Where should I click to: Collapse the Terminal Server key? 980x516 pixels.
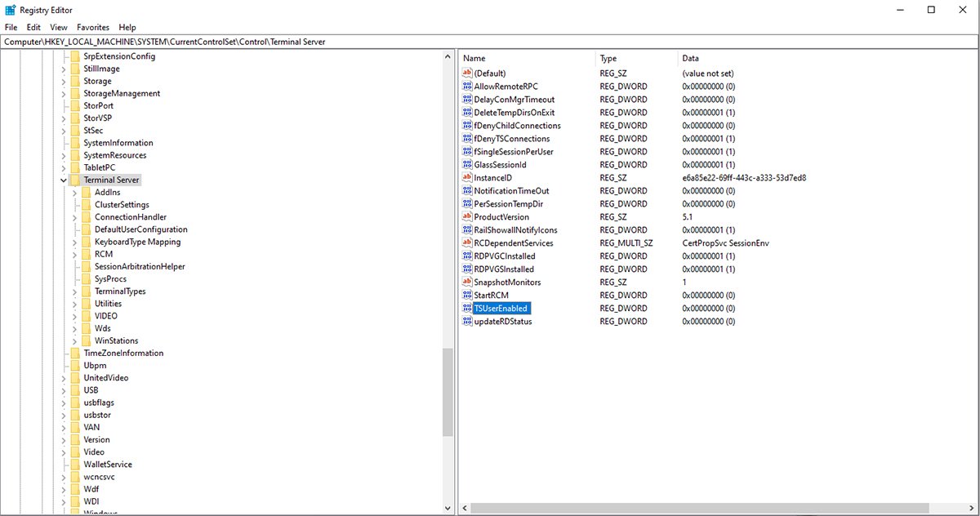(63, 180)
